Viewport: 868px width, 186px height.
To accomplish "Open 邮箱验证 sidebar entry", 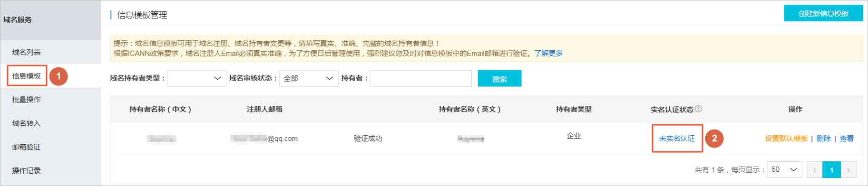I will pos(26,147).
